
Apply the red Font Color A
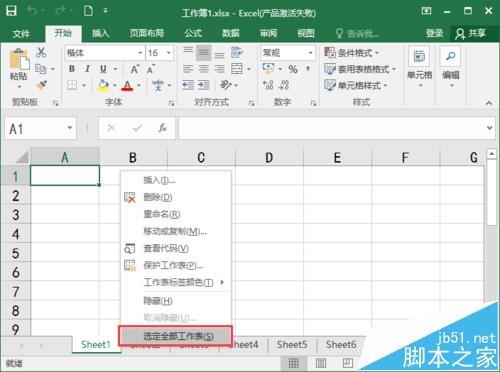tap(127, 86)
